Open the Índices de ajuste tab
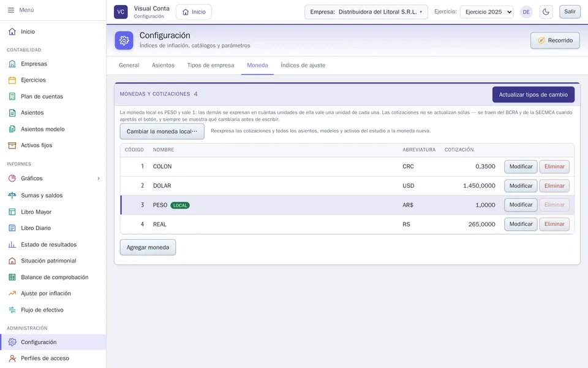588x368 pixels. 303,66
